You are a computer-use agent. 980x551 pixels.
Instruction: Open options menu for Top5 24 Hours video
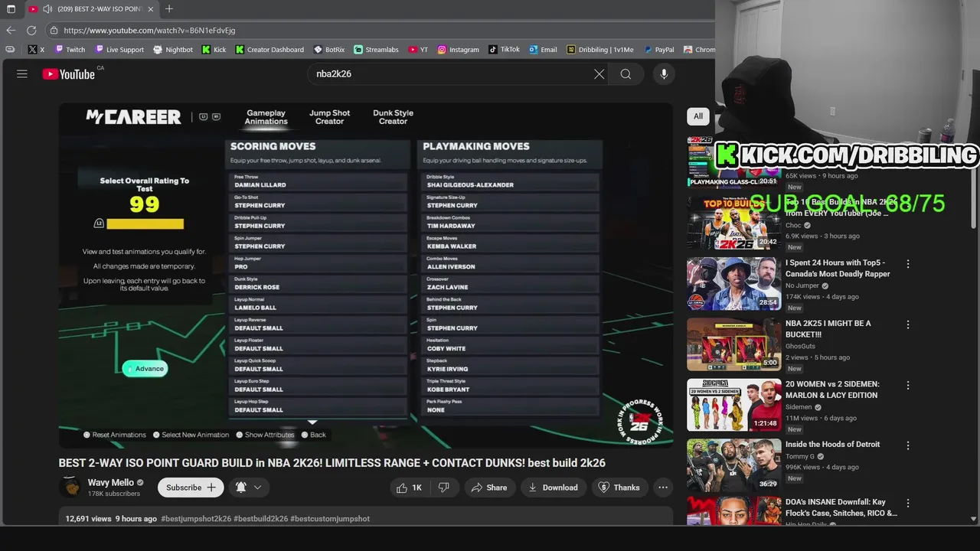pyautogui.click(x=908, y=264)
